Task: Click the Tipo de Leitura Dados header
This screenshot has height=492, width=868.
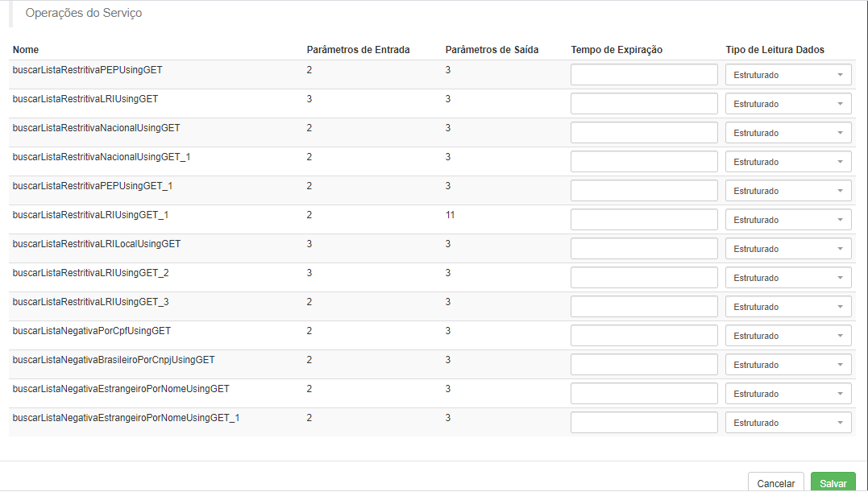Action: 775,50
